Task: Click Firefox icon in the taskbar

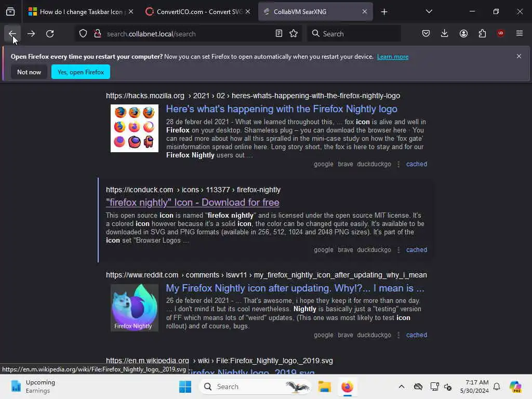Action: point(347,387)
